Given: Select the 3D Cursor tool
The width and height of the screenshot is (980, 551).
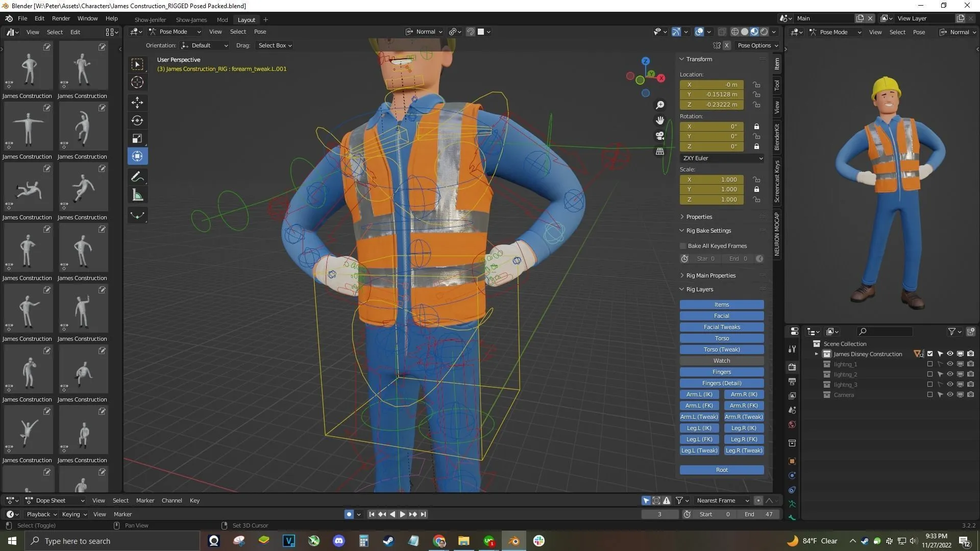Looking at the screenshot, I should [x=137, y=82].
